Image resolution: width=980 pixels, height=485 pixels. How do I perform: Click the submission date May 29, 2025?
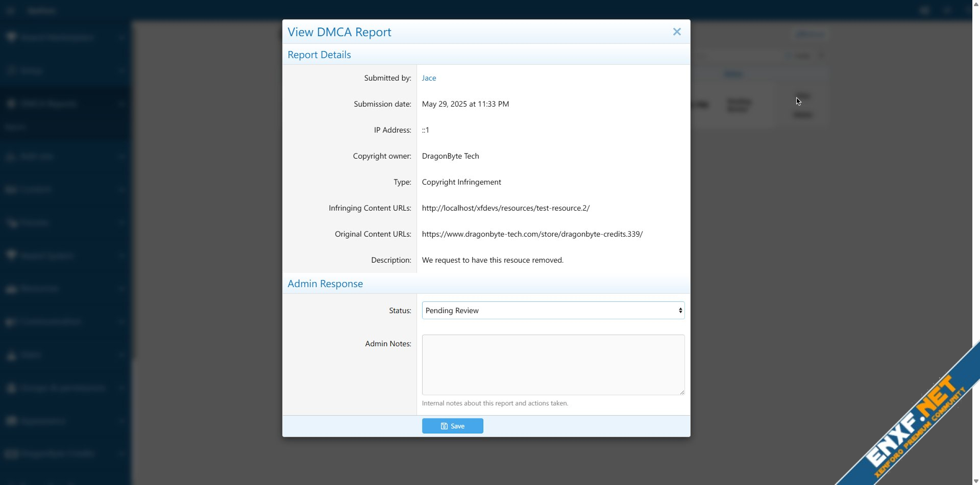click(465, 104)
